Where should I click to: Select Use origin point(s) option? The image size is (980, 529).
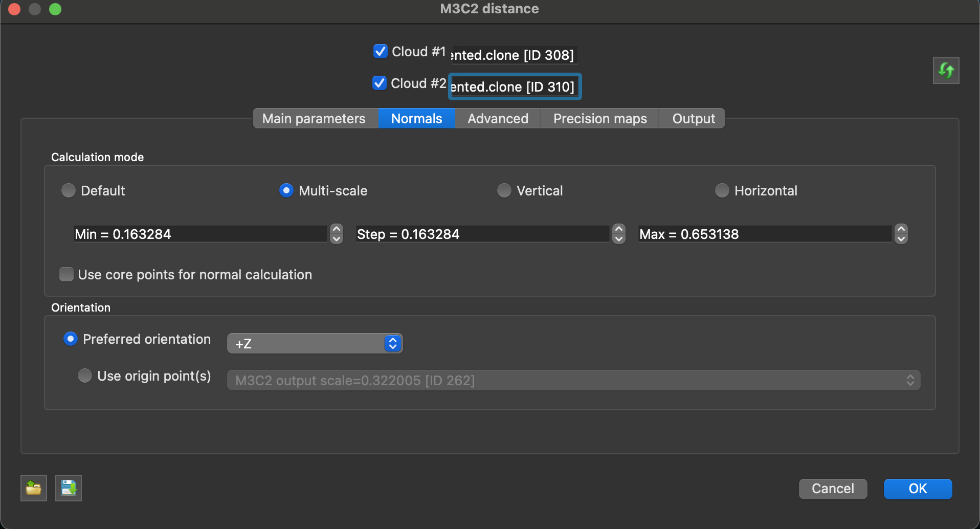tap(85, 376)
